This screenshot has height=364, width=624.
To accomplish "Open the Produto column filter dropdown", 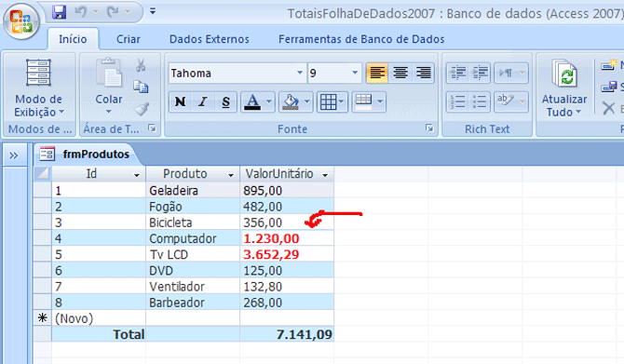I will point(230,175).
